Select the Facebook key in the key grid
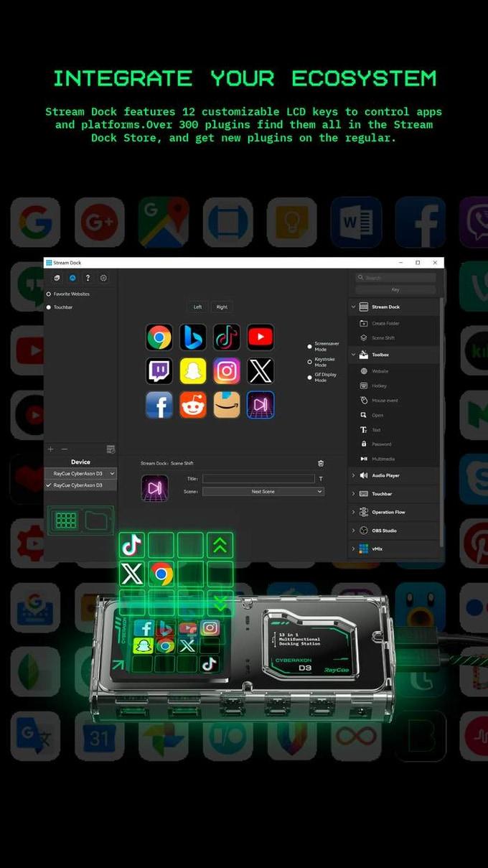The height and width of the screenshot is (868, 488). [159, 404]
